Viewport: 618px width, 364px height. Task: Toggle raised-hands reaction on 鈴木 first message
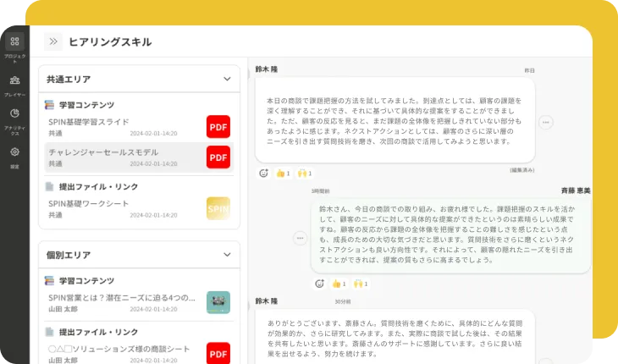coord(305,174)
